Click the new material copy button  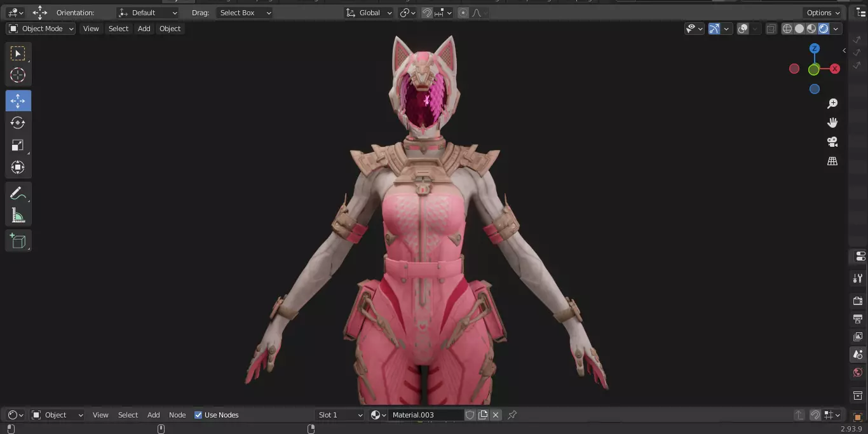coord(483,415)
